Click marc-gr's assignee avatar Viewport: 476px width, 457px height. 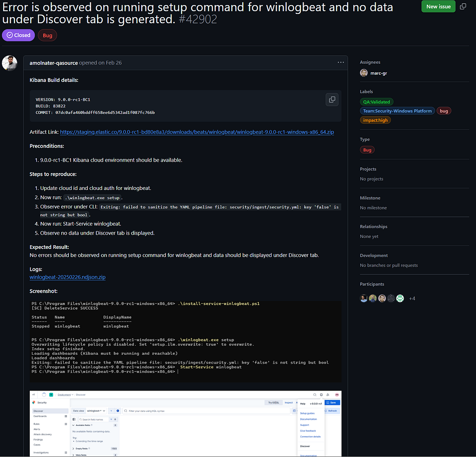pyautogui.click(x=364, y=73)
